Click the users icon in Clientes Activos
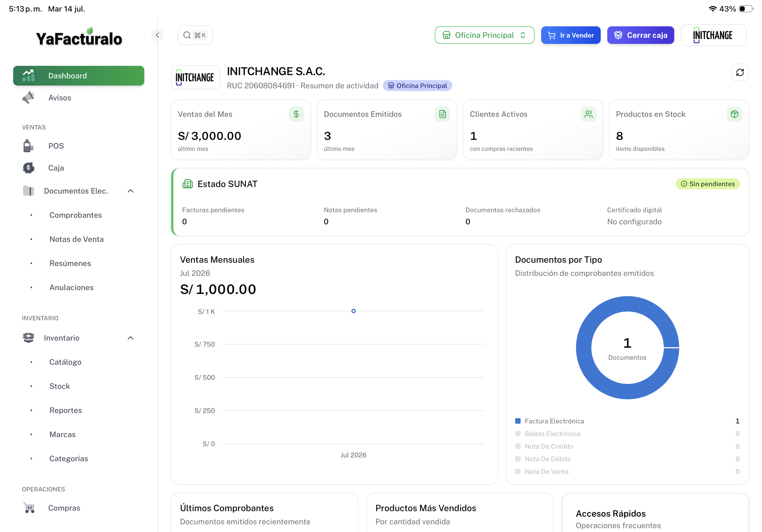Viewport: 762px width, 532px height. 588,114
